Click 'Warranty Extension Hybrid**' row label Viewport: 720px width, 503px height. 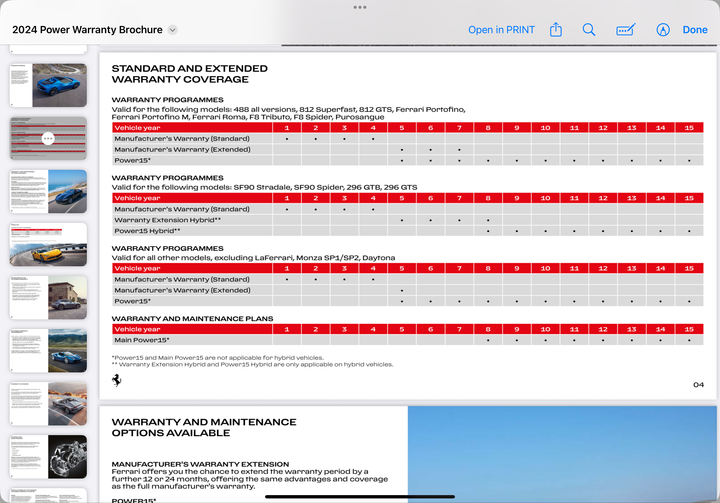click(x=168, y=220)
